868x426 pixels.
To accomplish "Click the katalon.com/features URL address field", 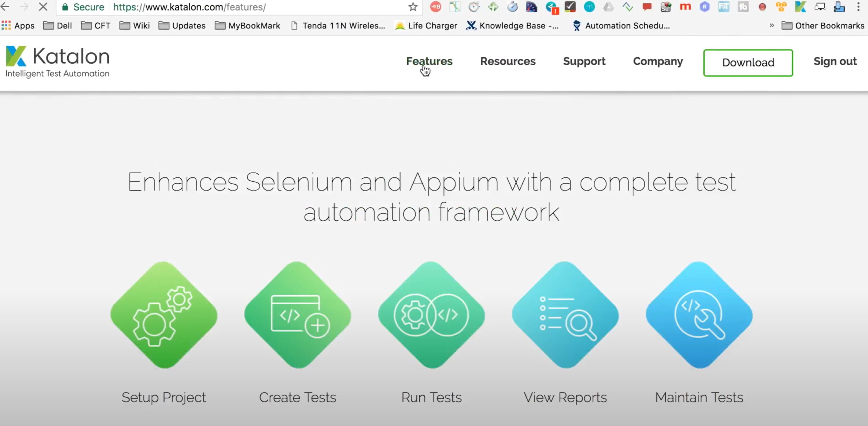I will (189, 7).
